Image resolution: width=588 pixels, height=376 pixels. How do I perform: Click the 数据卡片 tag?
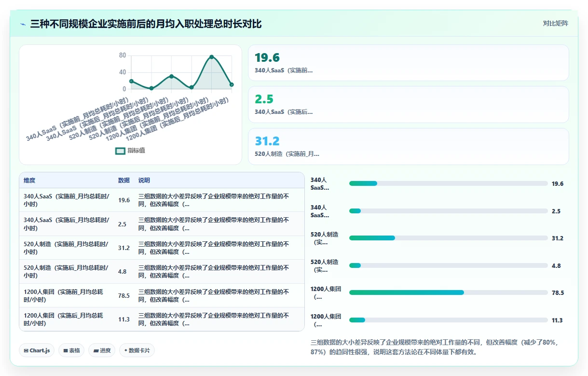137,350
